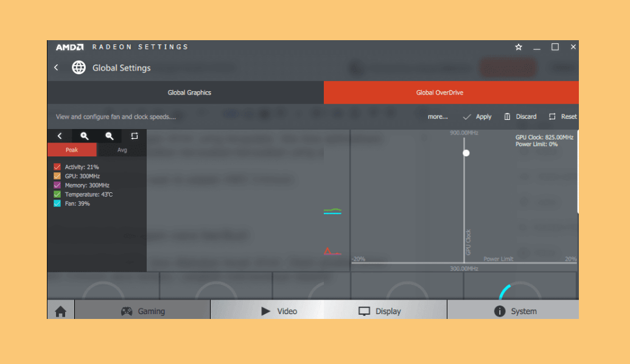Close the Radeon Settings window
The image size is (630, 364).
click(x=573, y=47)
